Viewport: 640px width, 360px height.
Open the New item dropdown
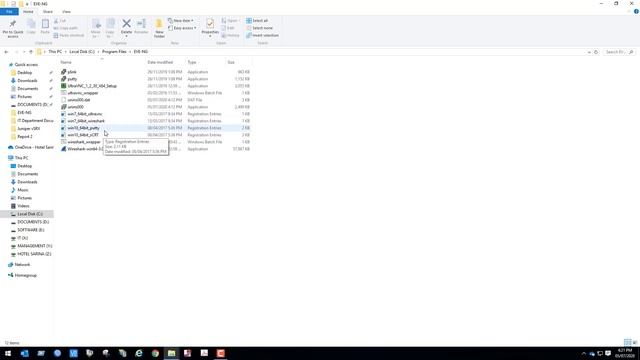click(x=181, y=21)
